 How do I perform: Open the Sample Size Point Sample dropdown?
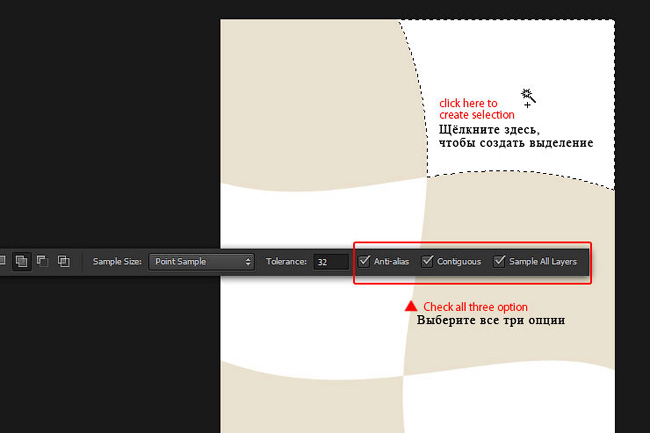pyautogui.click(x=201, y=261)
